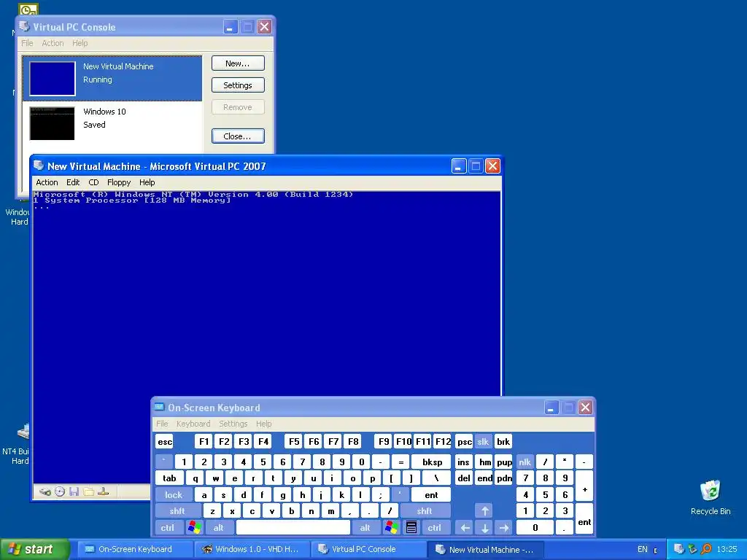Click the psc print screen key

465,441
